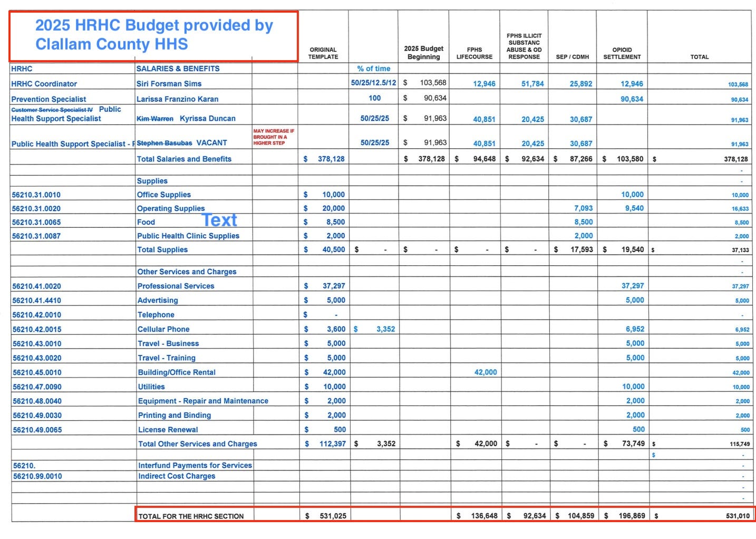The width and height of the screenshot is (756, 539).
Task: Select the "Prevention Specialist" position cell
Action: [x=49, y=99]
